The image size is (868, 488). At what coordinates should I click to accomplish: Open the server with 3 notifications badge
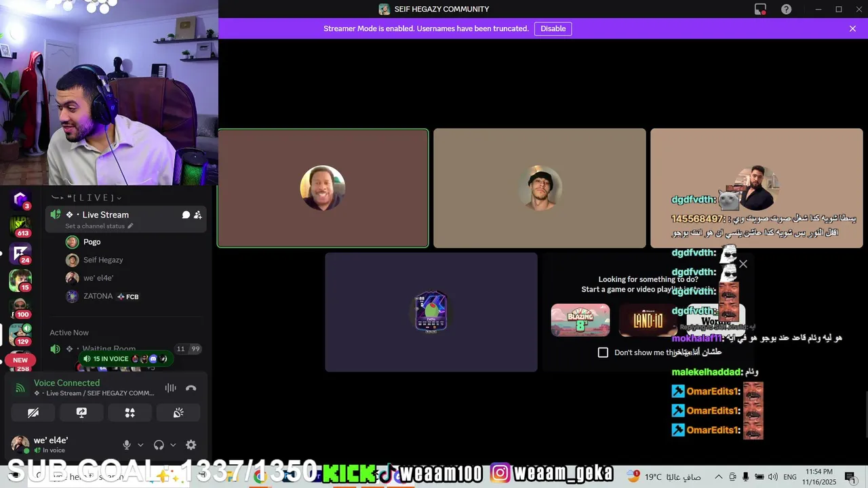20,199
